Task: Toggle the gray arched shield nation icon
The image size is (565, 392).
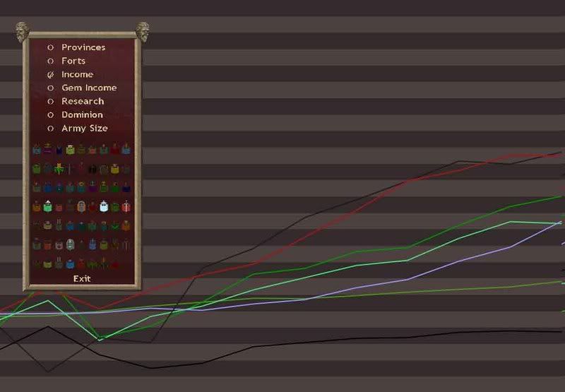Action: (x=82, y=207)
